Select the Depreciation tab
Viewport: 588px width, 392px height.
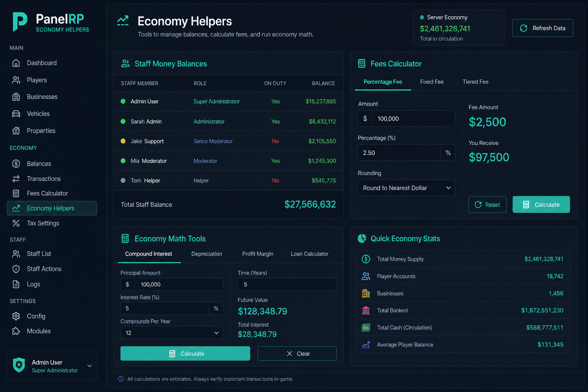207,254
